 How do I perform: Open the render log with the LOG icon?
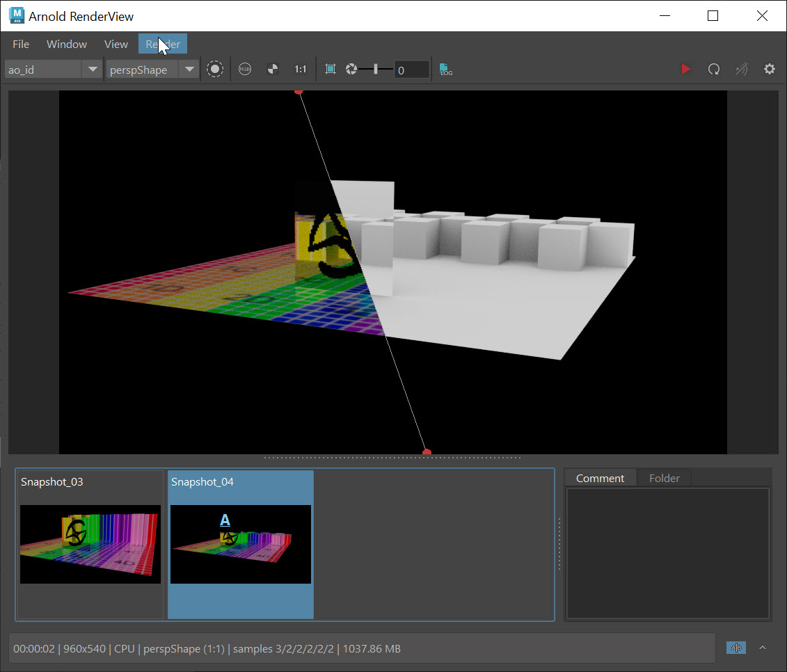click(445, 69)
